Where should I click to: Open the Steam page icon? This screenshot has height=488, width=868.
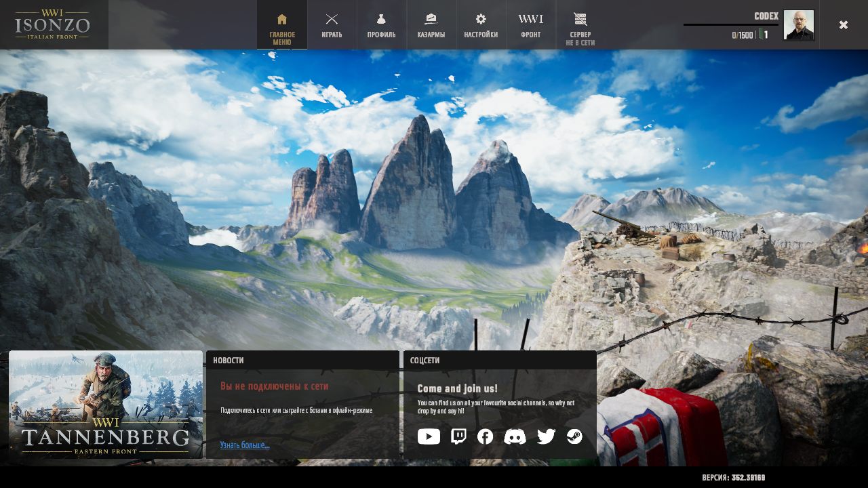tap(574, 436)
